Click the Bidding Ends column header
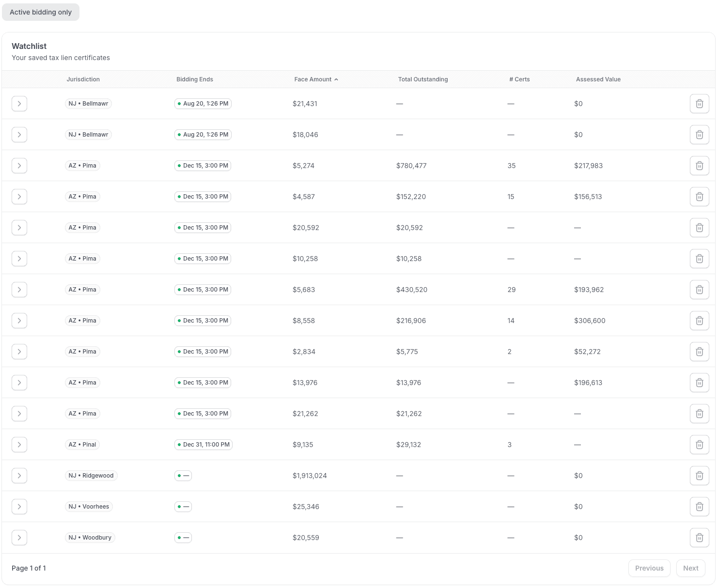Image resolution: width=718 pixels, height=588 pixels. tap(194, 79)
